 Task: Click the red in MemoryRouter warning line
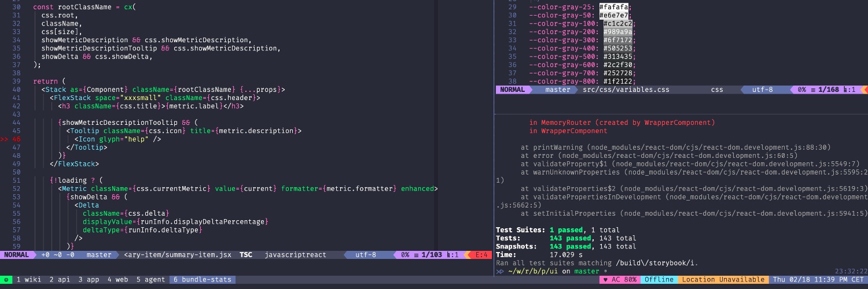tap(622, 123)
